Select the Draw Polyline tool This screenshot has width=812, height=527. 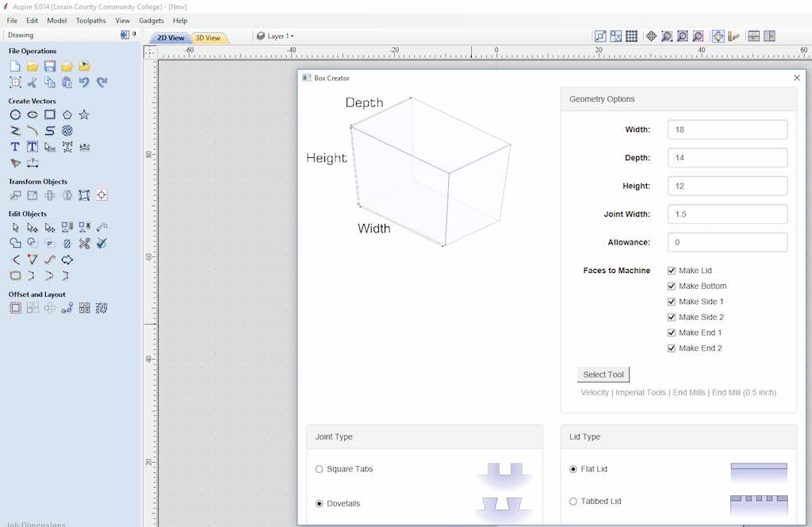tap(15, 131)
